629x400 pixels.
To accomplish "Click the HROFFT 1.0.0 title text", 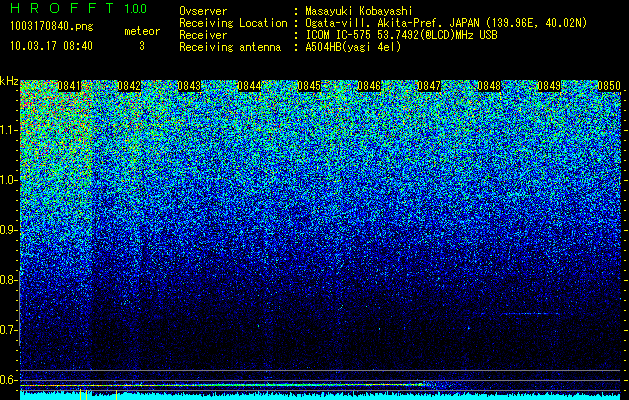I will 78,8.
